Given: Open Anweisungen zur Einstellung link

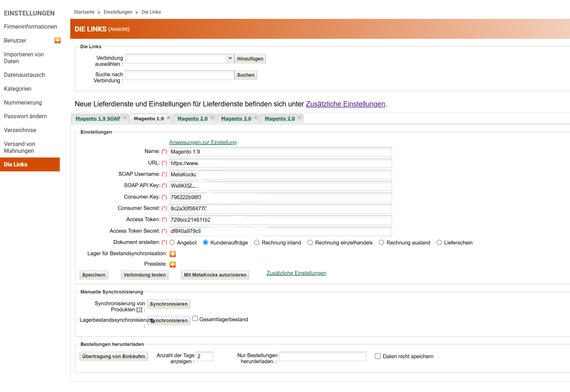Looking at the screenshot, I should coord(203,142).
